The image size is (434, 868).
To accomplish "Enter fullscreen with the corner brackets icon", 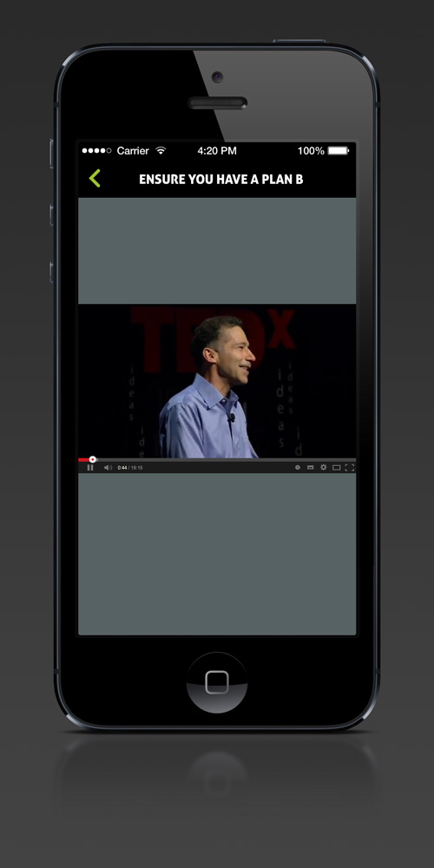I will (350, 468).
